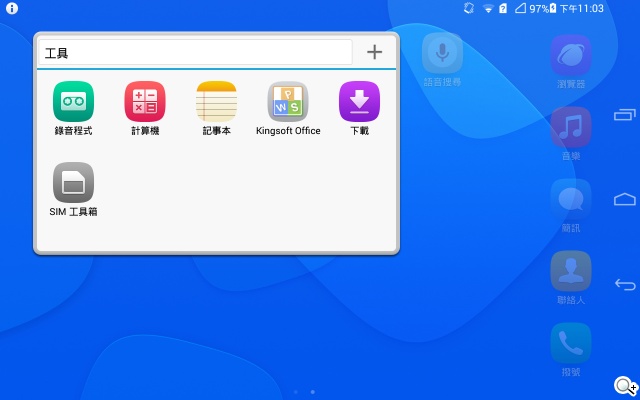640x400 pixels.
Task: Launch the 撥號 phone dialer
Action: tap(571, 343)
